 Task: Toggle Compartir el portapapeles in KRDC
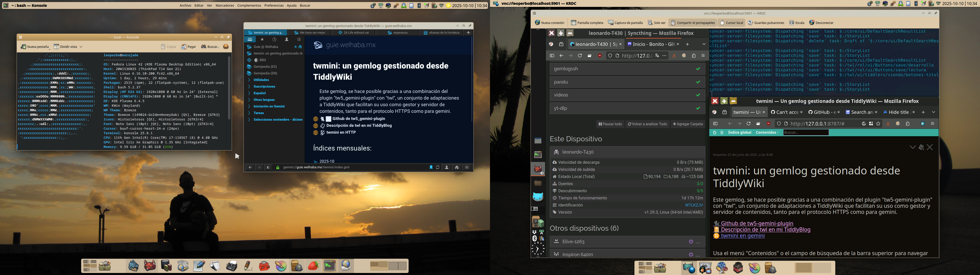[x=692, y=23]
